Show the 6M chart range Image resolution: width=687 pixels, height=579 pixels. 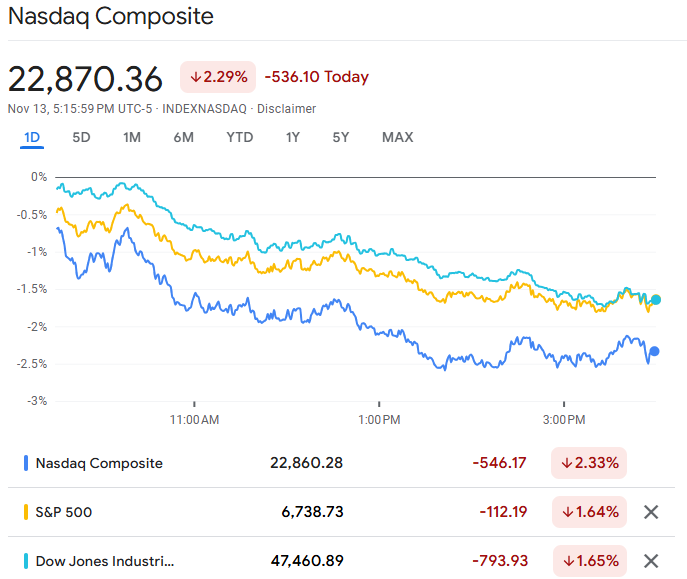pos(183,137)
